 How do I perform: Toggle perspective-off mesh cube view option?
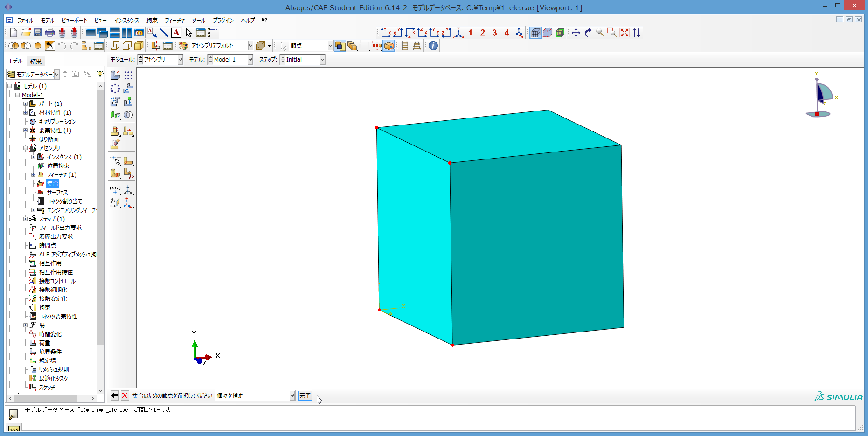pyautogui.click(x=535, y=33)
